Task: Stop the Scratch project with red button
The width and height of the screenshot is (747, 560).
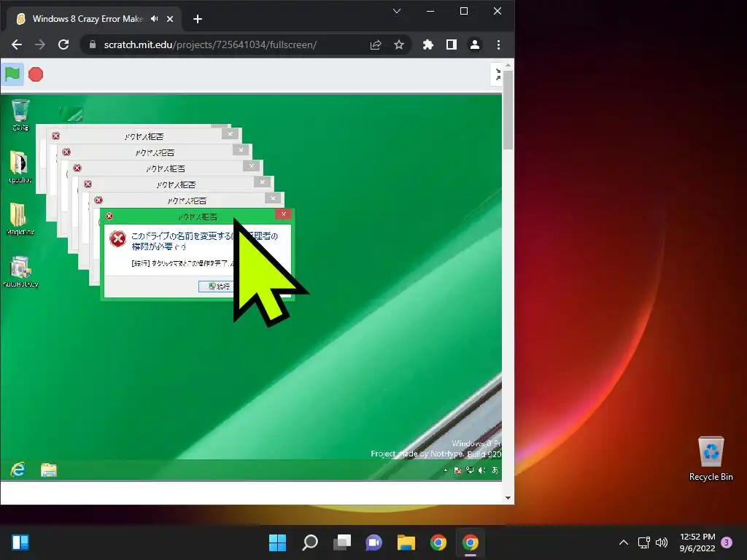Action: click(36, 74)
